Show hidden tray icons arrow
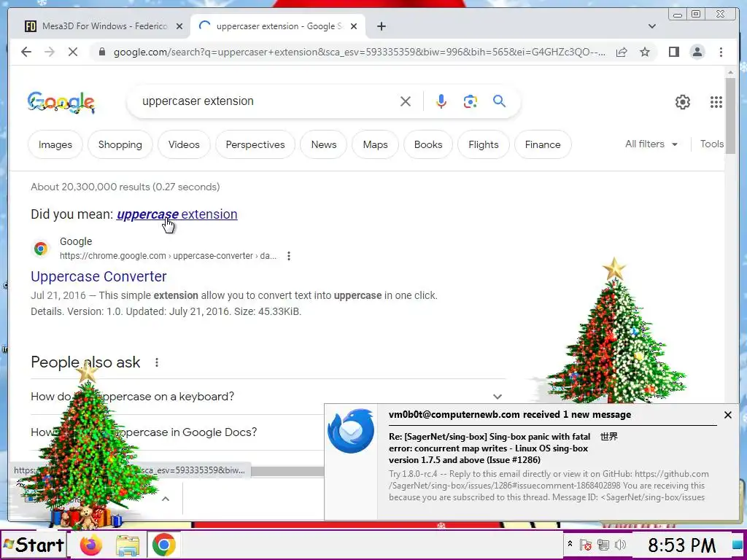Viewport: 747px width, 560px height. (x=570, y=544)
